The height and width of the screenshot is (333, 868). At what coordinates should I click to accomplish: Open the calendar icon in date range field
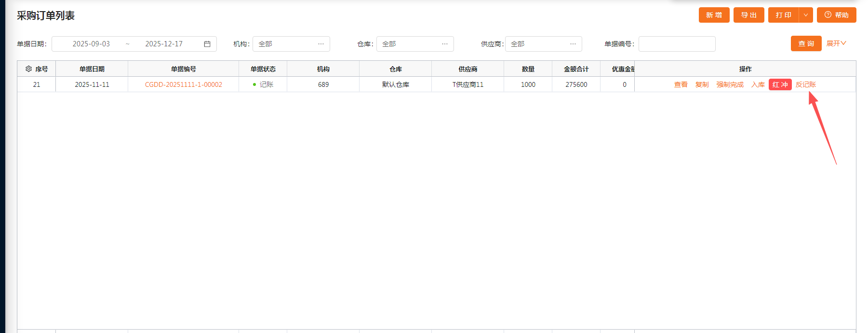[207, 44]
